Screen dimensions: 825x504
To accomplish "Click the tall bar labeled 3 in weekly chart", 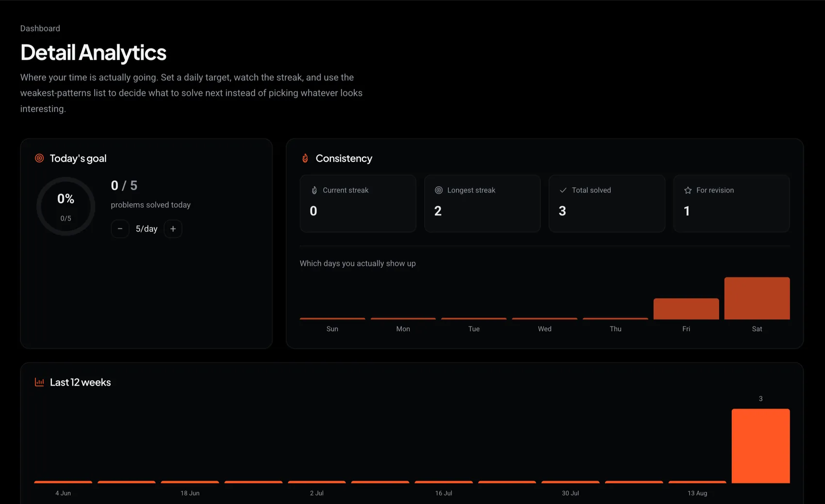I will (x=761, y=446).
